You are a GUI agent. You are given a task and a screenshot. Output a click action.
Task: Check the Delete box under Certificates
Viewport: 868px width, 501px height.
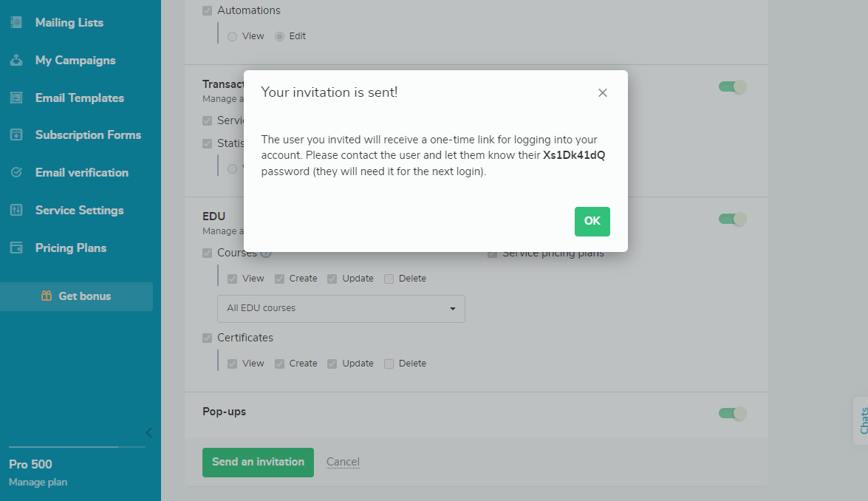389,364
